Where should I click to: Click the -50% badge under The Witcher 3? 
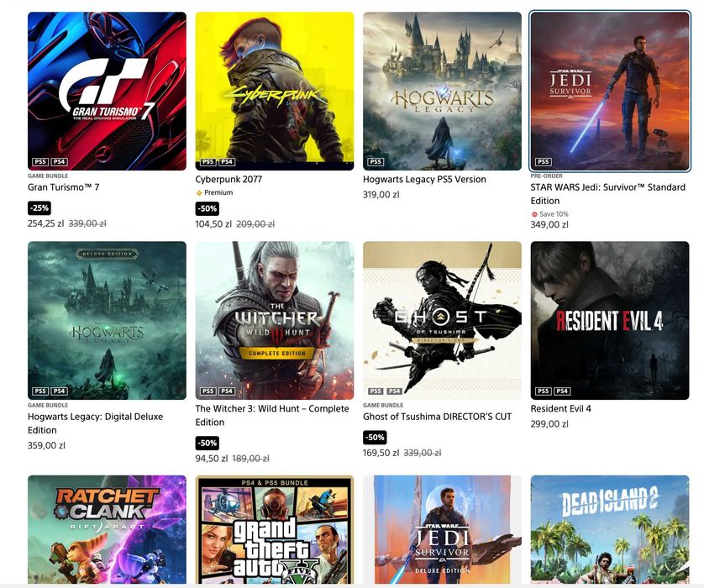point(207,443)
